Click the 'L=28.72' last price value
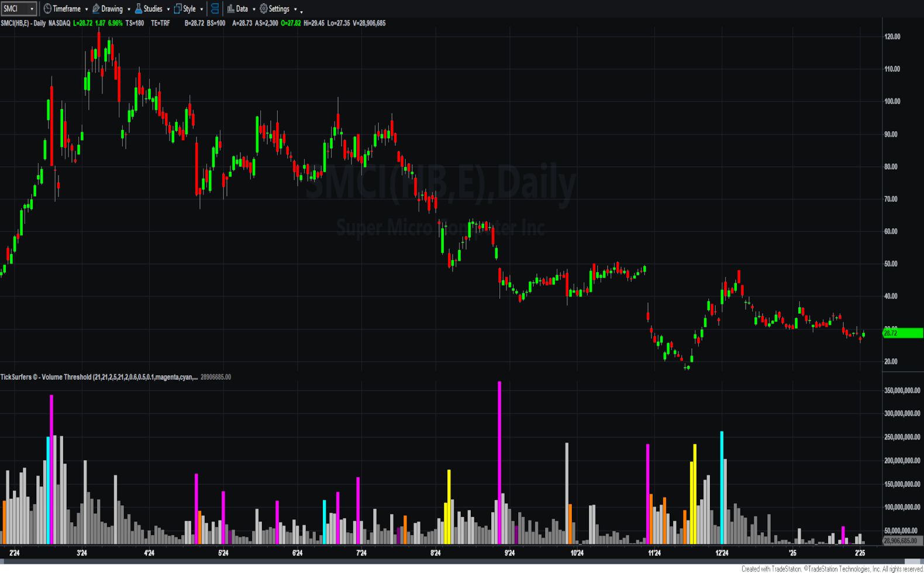924x573 pixels. point(82,23)
